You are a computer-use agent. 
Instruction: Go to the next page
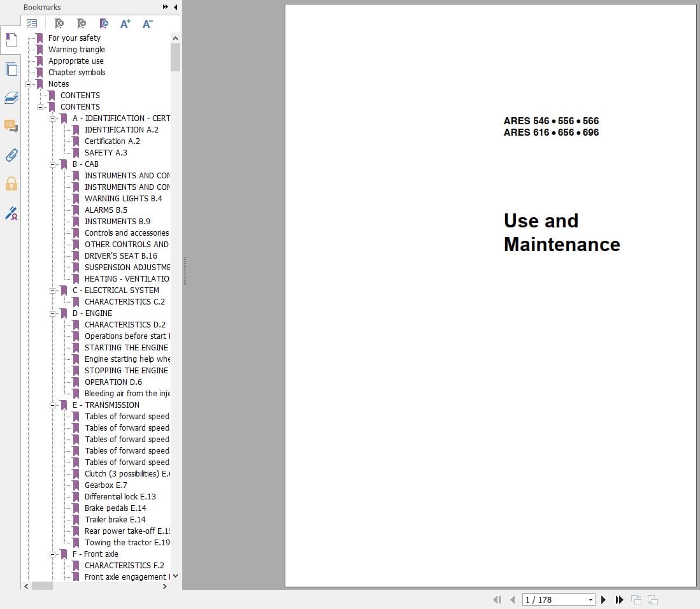[604, 599]
